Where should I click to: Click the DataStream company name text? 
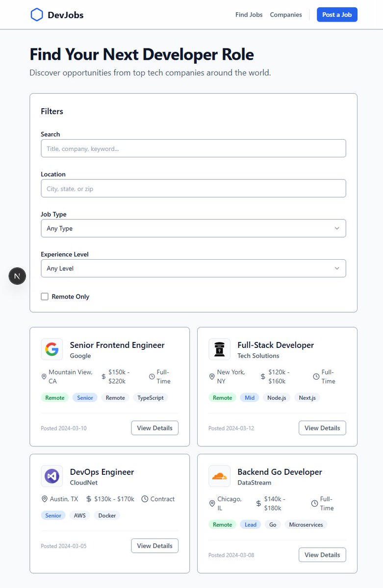[255, 483]
